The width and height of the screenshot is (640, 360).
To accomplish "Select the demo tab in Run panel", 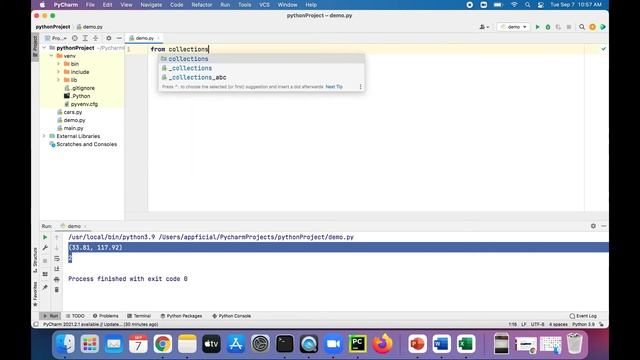I will 73,226.
